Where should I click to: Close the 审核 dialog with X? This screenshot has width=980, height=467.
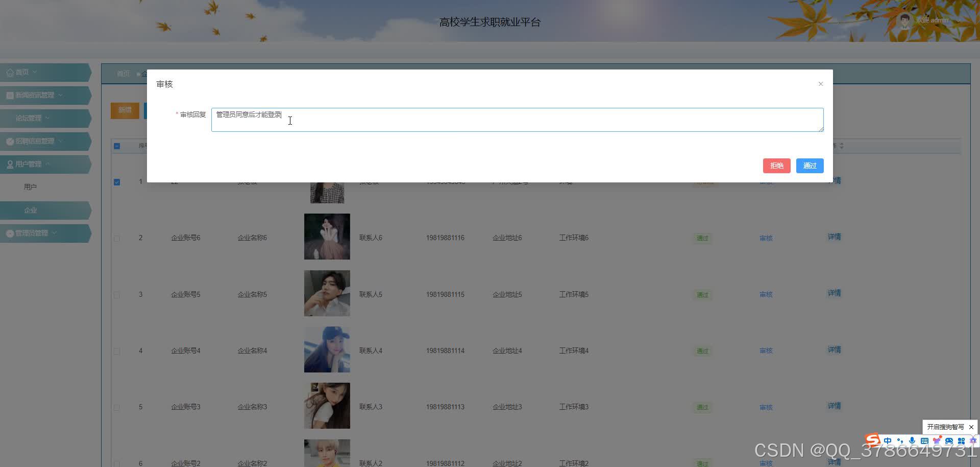pyautogui.click(x=821, y=84)
